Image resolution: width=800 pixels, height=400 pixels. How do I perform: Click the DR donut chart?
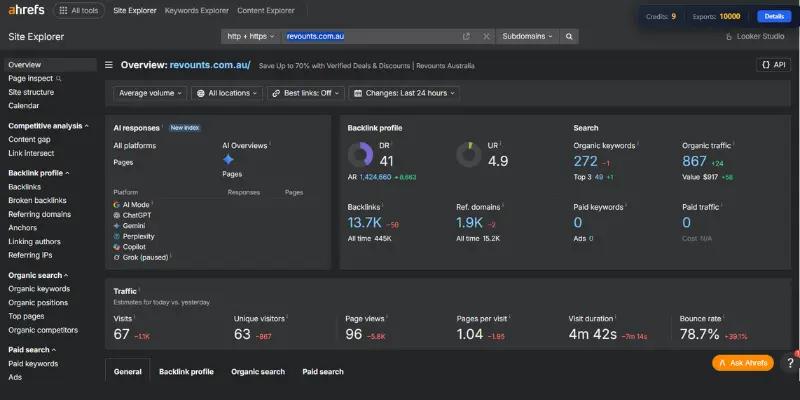360,155
